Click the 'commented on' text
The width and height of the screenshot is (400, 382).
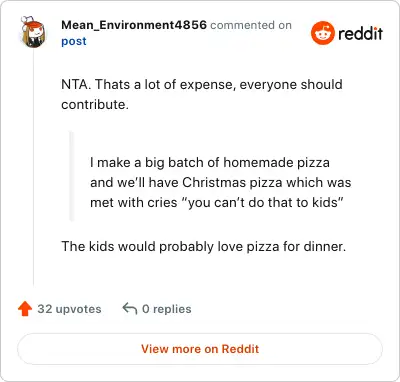click(x=251, y=25)
